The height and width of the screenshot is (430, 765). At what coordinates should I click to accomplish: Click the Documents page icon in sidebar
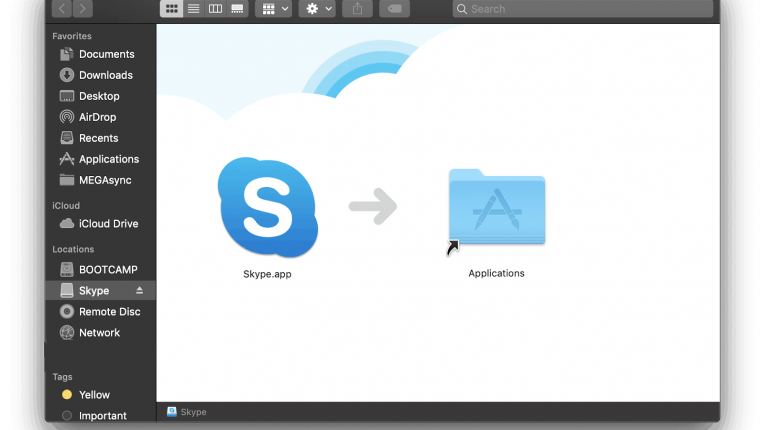(x=67, y=54)
